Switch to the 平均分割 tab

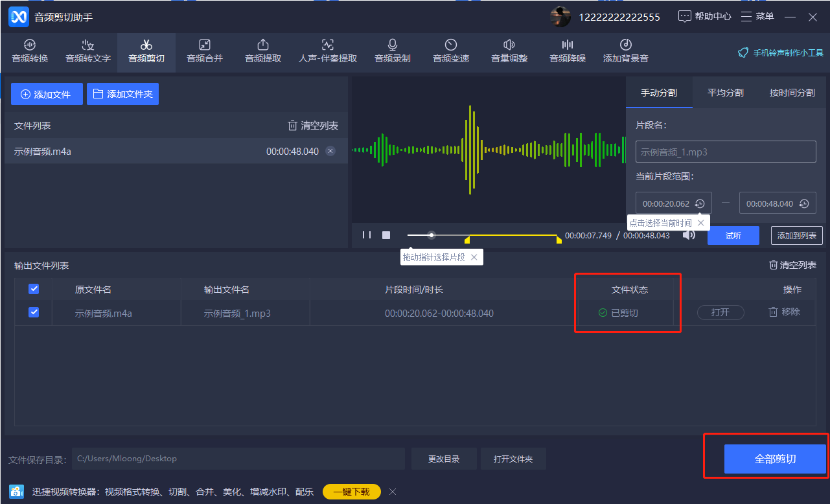point(726,93)
